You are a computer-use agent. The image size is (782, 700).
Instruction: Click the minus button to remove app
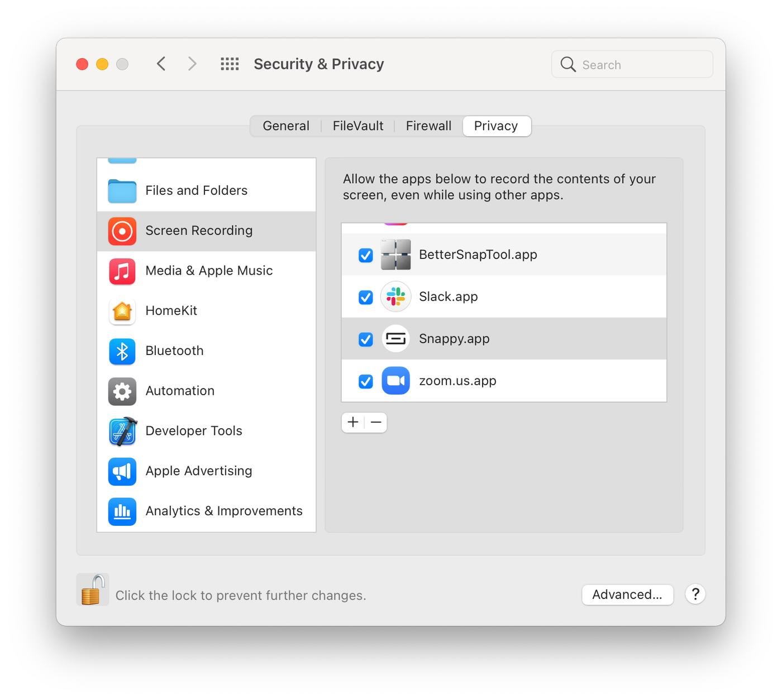coord(376,423)
